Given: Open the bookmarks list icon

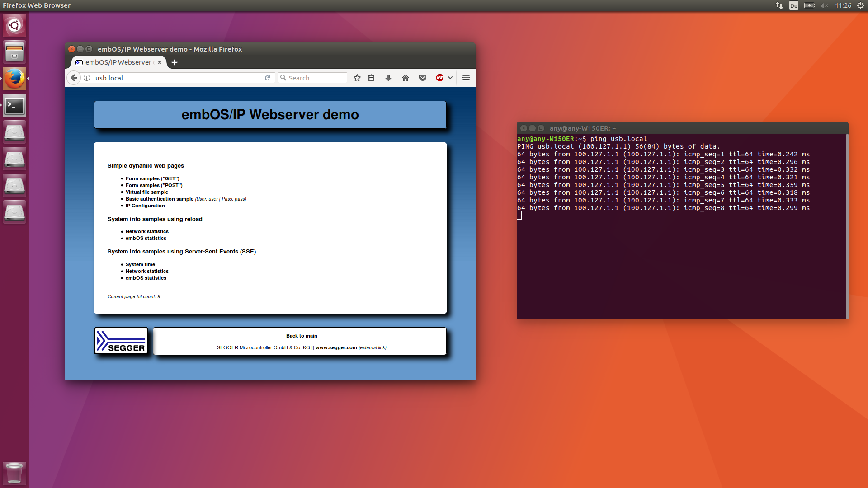Looking at the screenshot, I should (x=371, y=78).
